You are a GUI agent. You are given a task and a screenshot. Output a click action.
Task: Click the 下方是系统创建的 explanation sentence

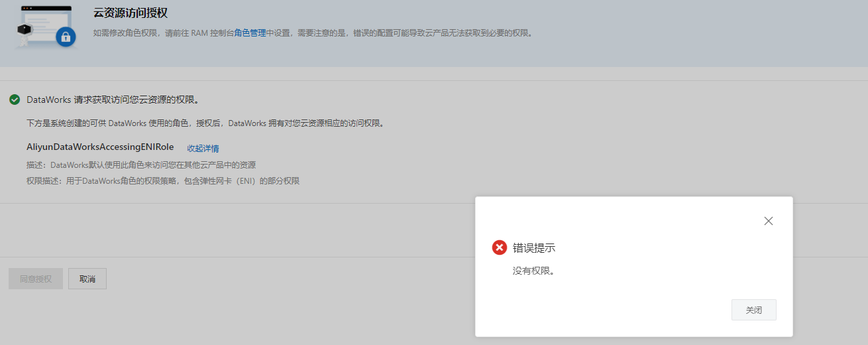205,123
